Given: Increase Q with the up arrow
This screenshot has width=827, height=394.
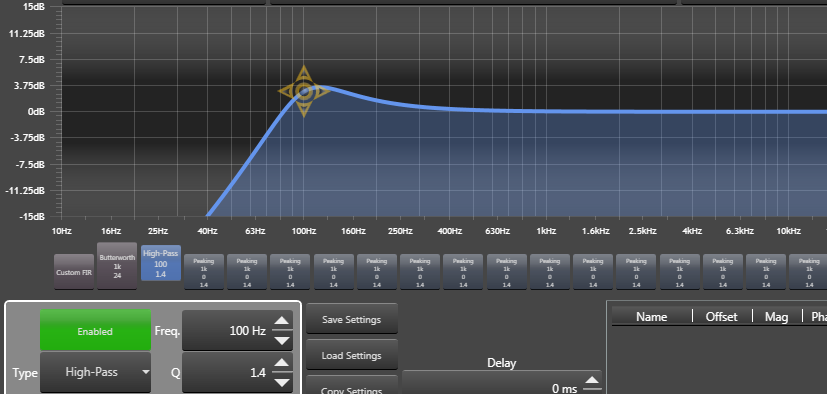Looking at the screenshot, I should 282,362.
